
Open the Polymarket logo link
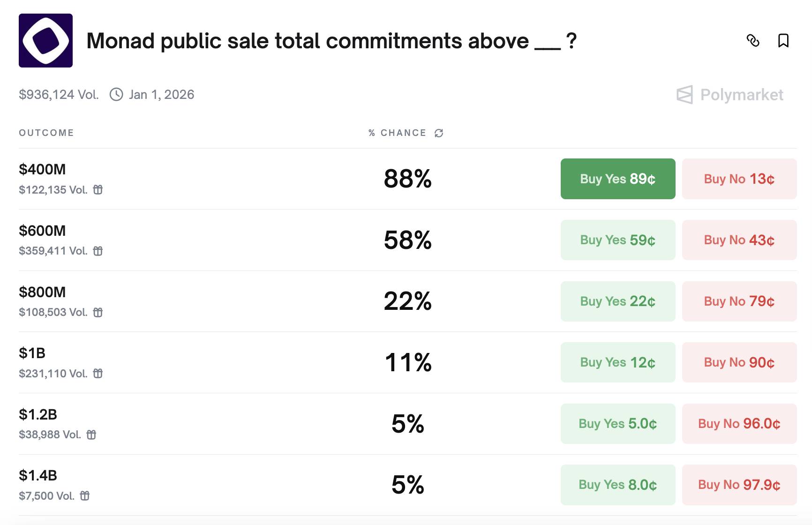[730, 95]
